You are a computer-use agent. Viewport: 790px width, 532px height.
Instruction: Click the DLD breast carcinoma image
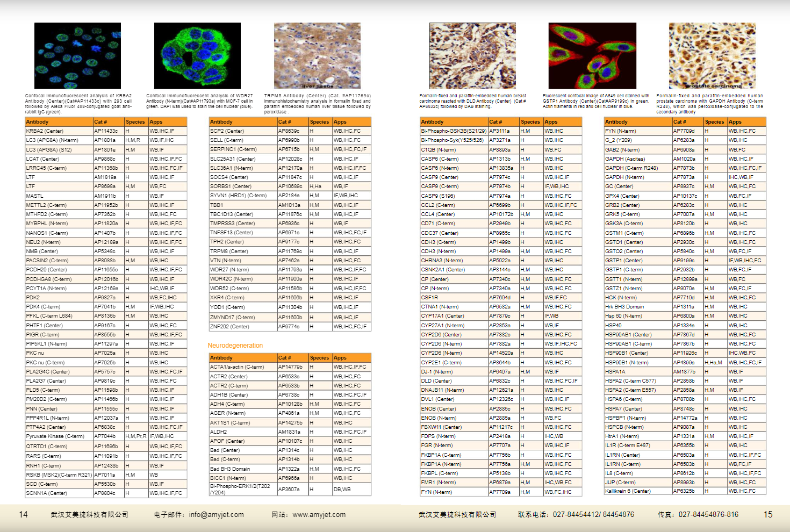pos(472,56)
